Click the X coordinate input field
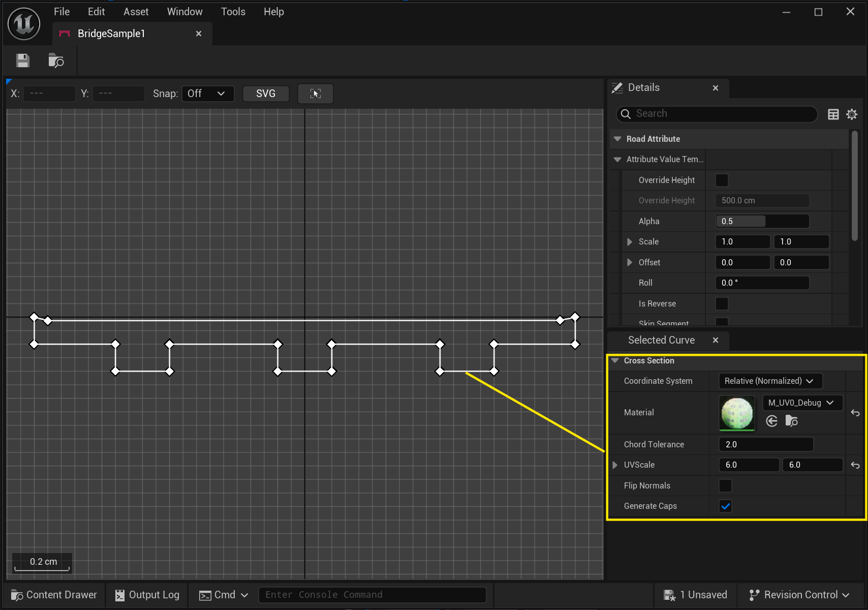The image size is (868, 610). [49, 94]
